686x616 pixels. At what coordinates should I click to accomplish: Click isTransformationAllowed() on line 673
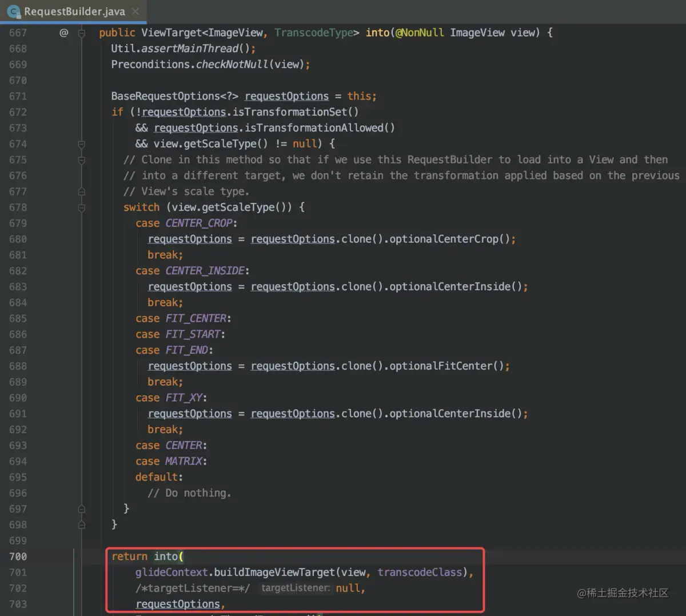[x=320, y=128]
